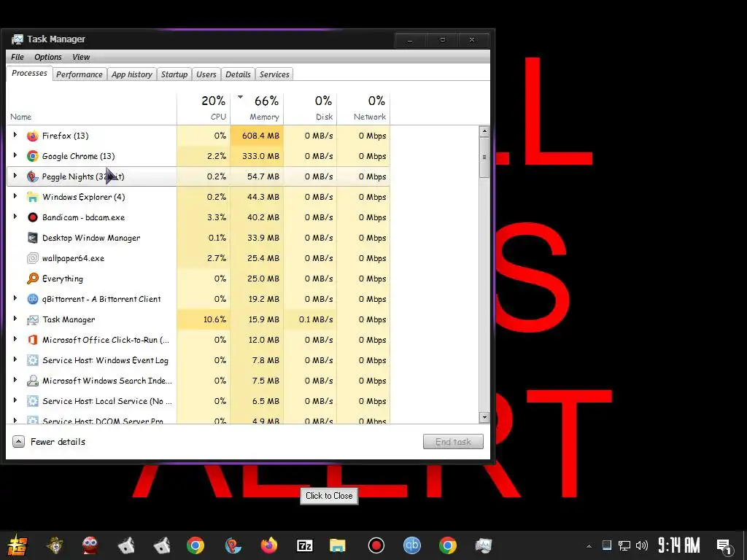This screenshot has height=560, width=747.
Task: Sort by the CPU column header
Action: coord(204,108)
